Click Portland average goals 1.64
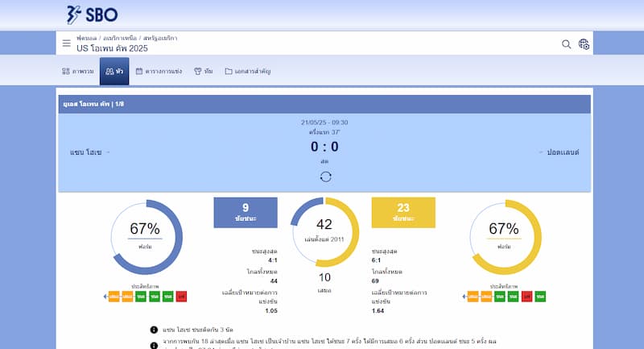Screen dimensions: 644x349 [378, 311]
